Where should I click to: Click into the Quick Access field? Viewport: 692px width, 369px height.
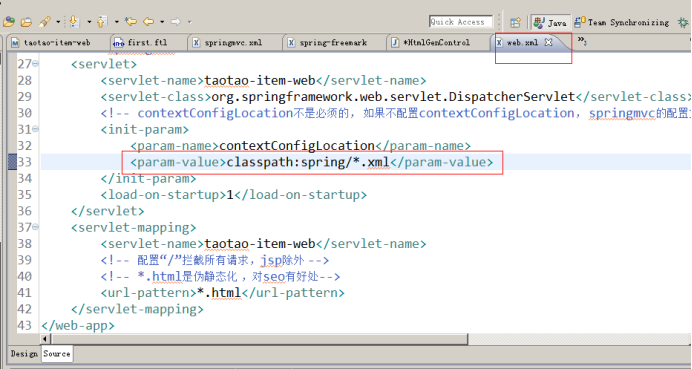click(460, 22)
